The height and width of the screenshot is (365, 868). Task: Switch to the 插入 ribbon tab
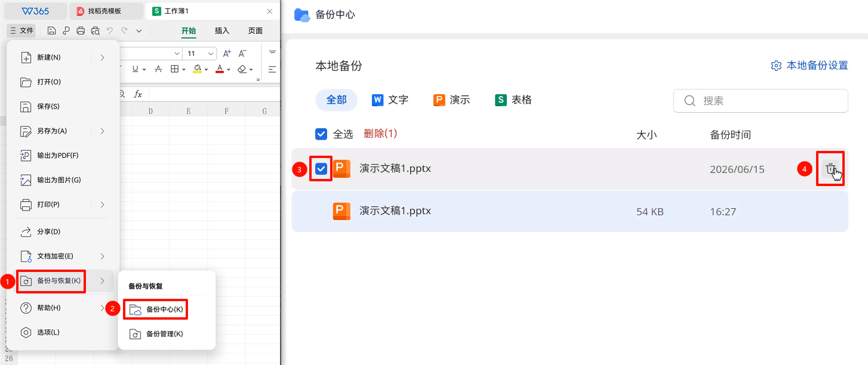[x=222, y=31]
